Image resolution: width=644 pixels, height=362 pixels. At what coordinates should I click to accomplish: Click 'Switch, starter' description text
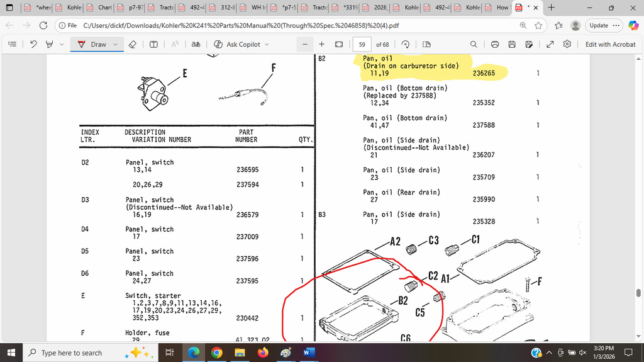pos(153,295)
